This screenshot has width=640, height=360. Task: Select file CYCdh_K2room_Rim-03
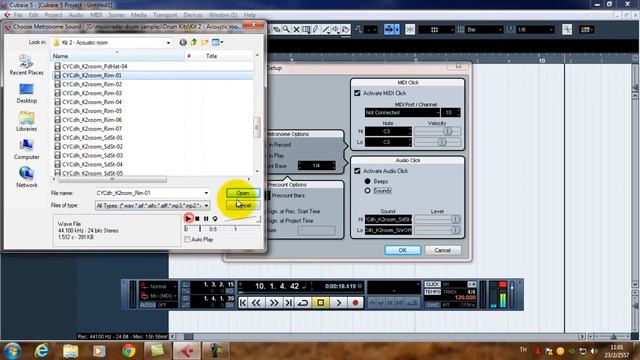(x=92, y=93)
